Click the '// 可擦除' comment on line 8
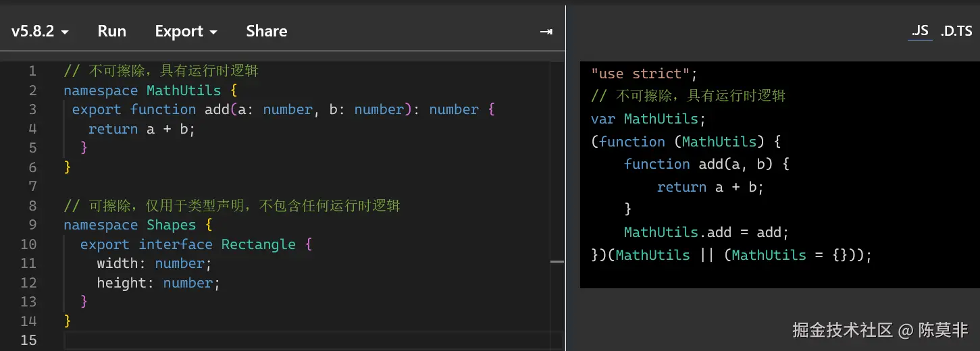The height and width of the screenshot is (351, 980). [232, 205]
